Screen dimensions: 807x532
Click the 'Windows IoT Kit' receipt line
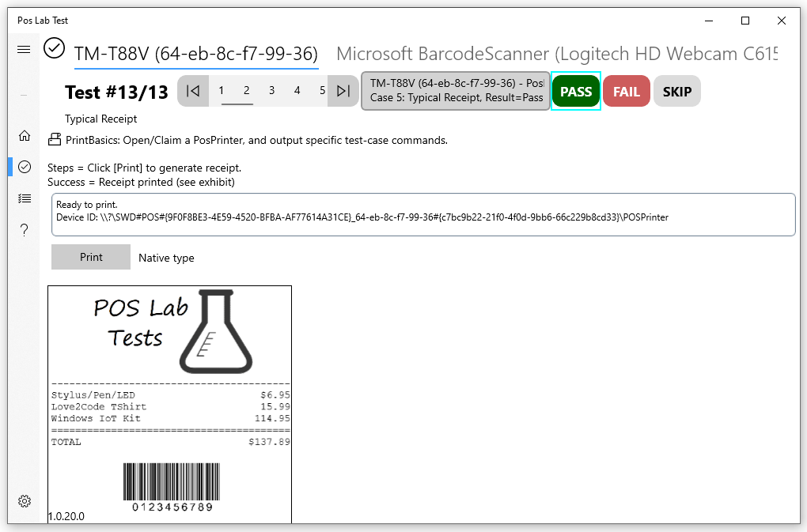tap(170, 418)
